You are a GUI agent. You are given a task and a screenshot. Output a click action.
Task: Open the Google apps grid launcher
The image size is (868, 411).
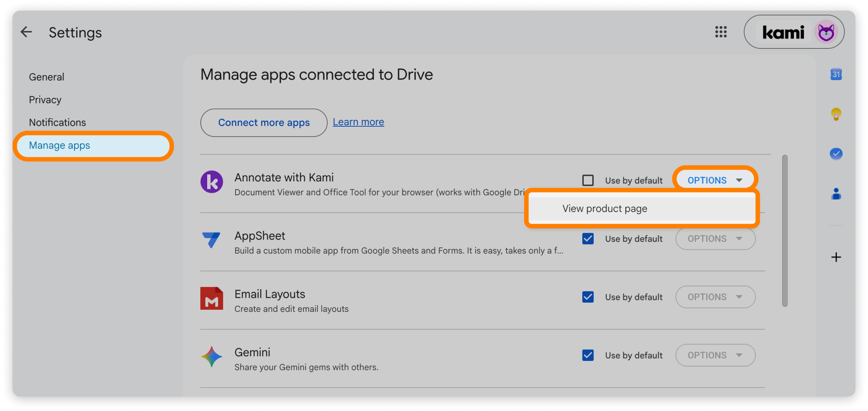(x=721, y=32)
